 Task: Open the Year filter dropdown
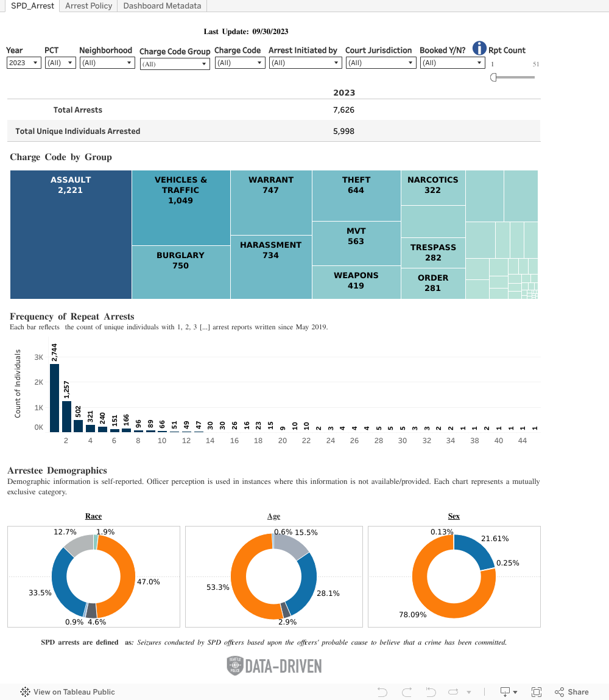24,63
